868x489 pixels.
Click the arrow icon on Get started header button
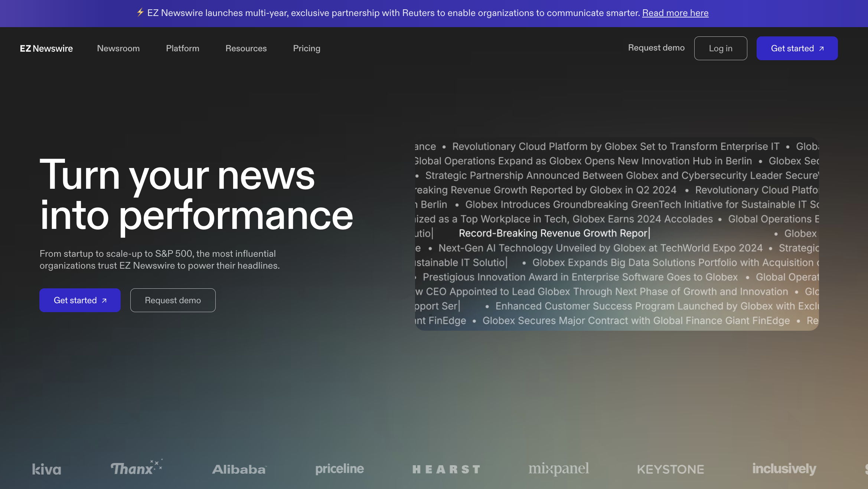coord(822,48)
